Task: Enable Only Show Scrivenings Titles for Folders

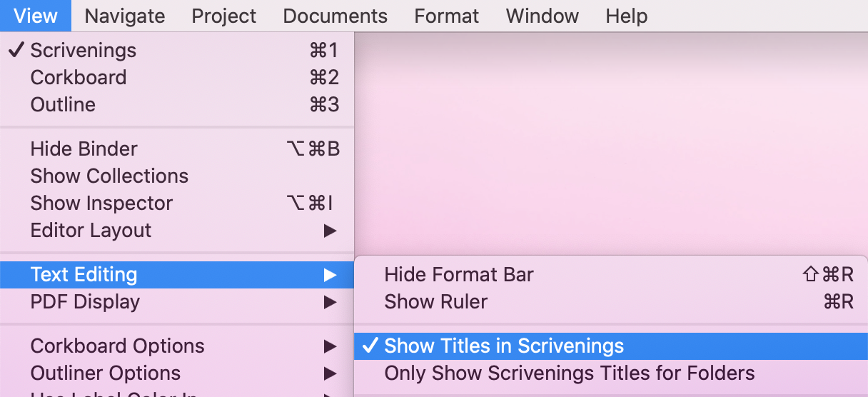Action: point(611,373)
